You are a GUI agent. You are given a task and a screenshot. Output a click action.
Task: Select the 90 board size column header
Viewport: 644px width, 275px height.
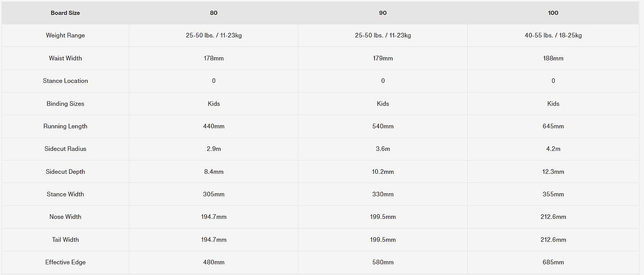(383, 13)
